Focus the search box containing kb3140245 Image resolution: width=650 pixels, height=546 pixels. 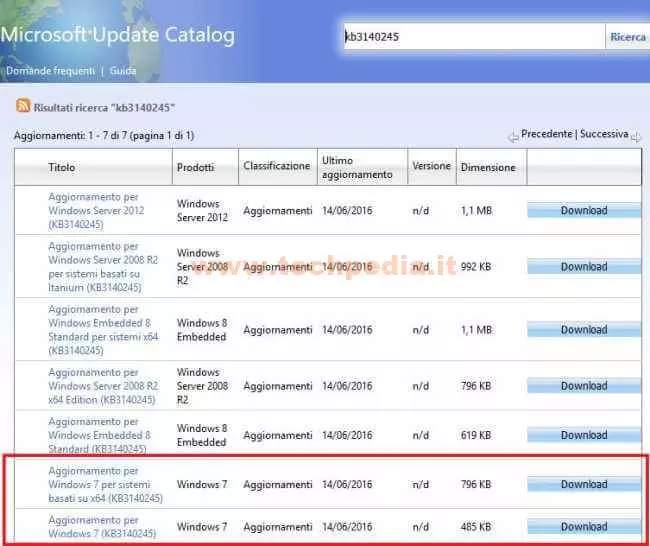point(473,36)
